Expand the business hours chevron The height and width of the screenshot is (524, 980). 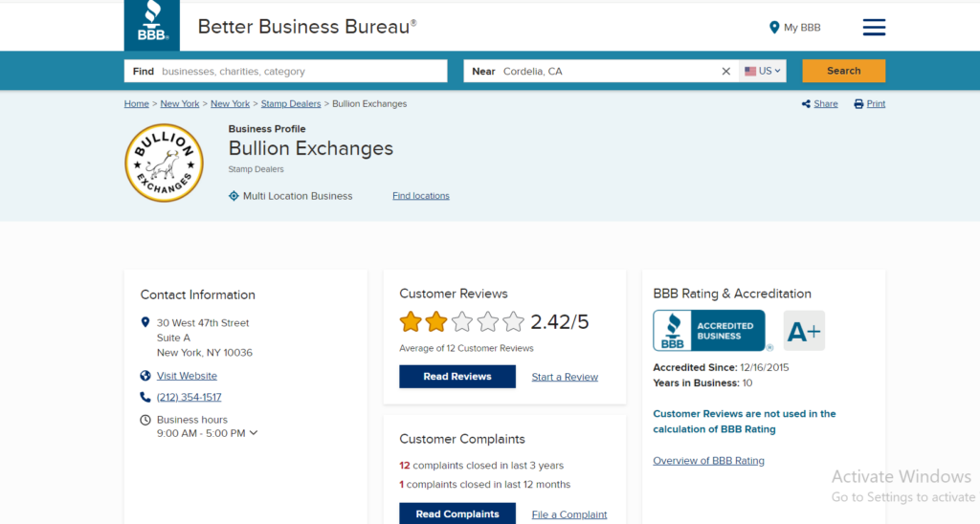[253, 432]
